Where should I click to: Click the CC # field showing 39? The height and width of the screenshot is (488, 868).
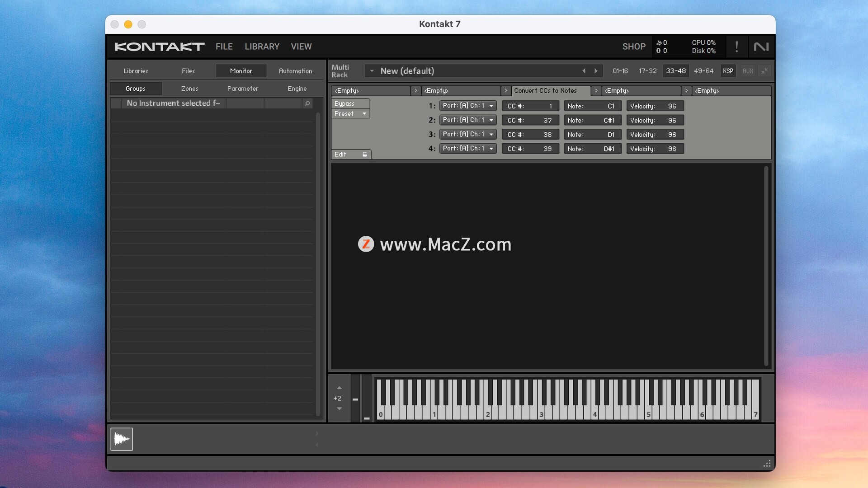530,149
